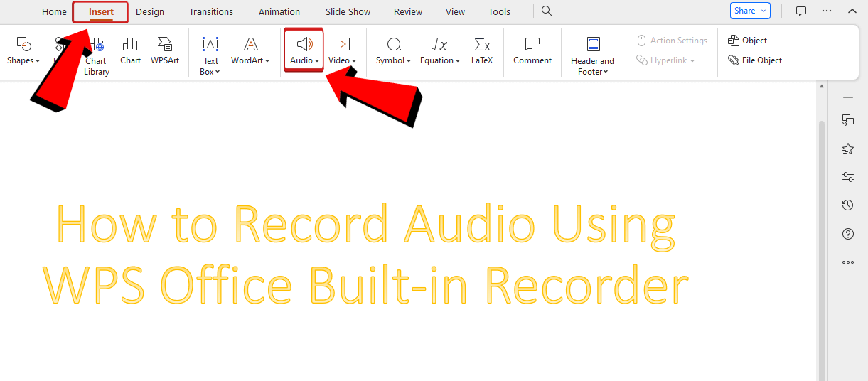The height and width of the screenshot is (381, 868).
Task: Open the Animation tab
Action: 279,11
